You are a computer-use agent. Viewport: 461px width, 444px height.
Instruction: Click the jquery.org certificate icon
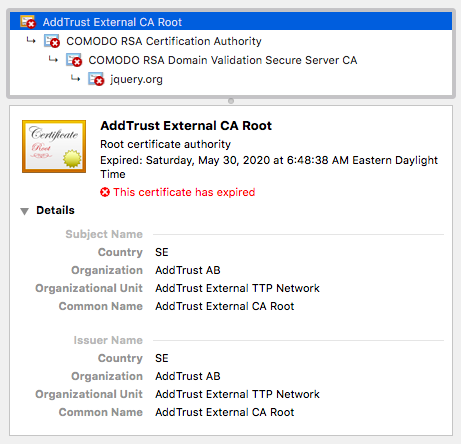[96, 79]
